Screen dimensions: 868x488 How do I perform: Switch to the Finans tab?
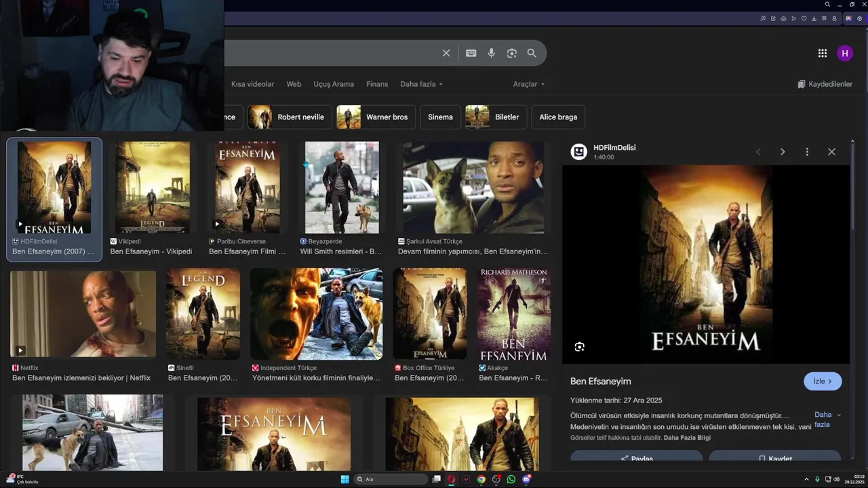coord(377,84)
